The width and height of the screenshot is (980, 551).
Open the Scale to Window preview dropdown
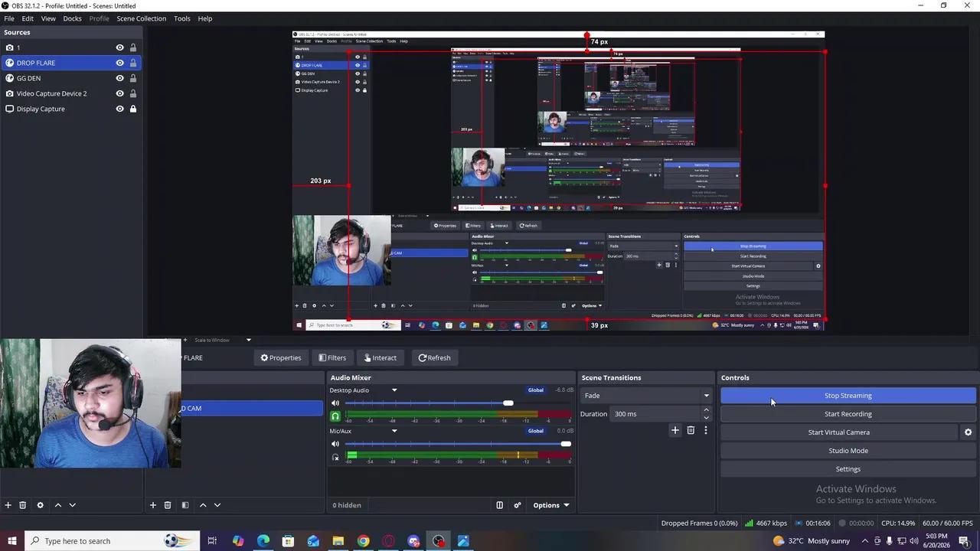coord(248,340)
